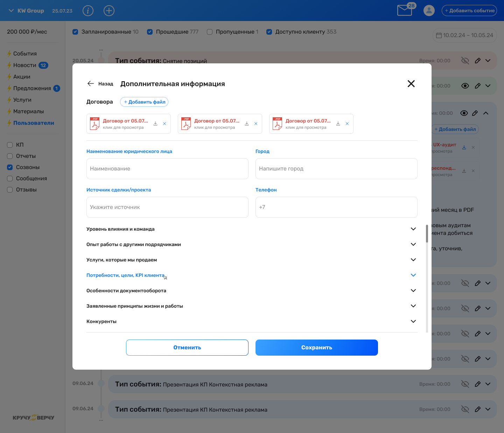Expand Потребности, цели, KPI клиента section
This screenshot has width=504, height=433.
point(252,275)
